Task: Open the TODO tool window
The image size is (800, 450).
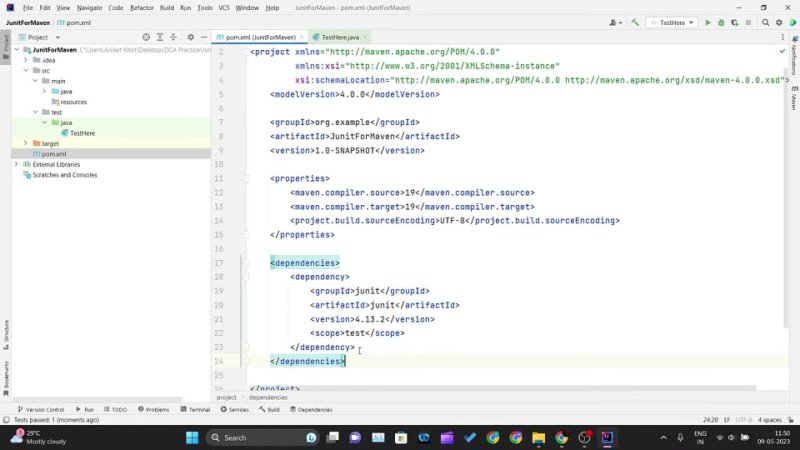Action: tap(115, 410)
